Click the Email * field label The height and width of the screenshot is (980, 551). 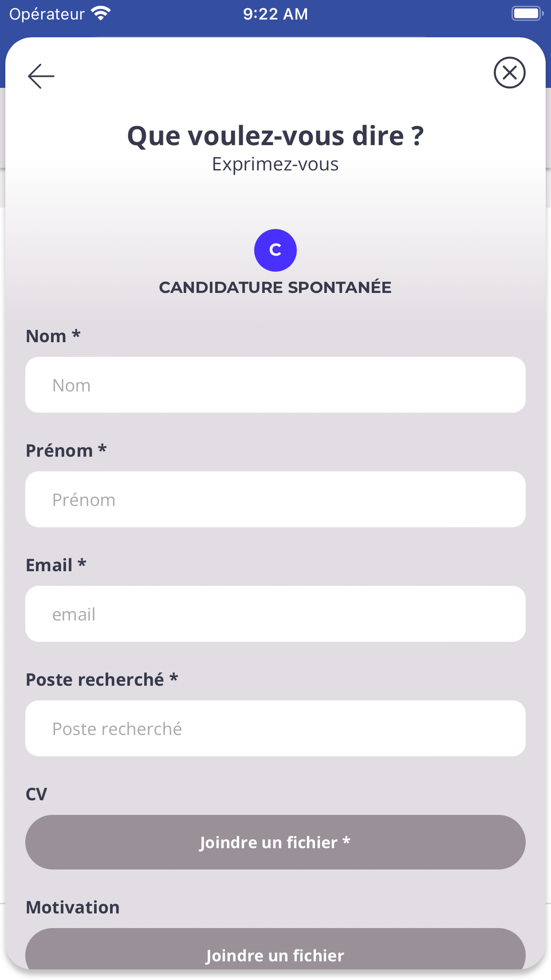(x=56, y=565)
